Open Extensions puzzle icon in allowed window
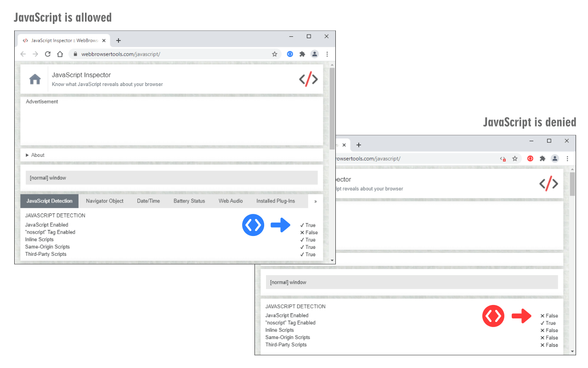The height and width of the screenshot is (368, 588). click(302, 54)
